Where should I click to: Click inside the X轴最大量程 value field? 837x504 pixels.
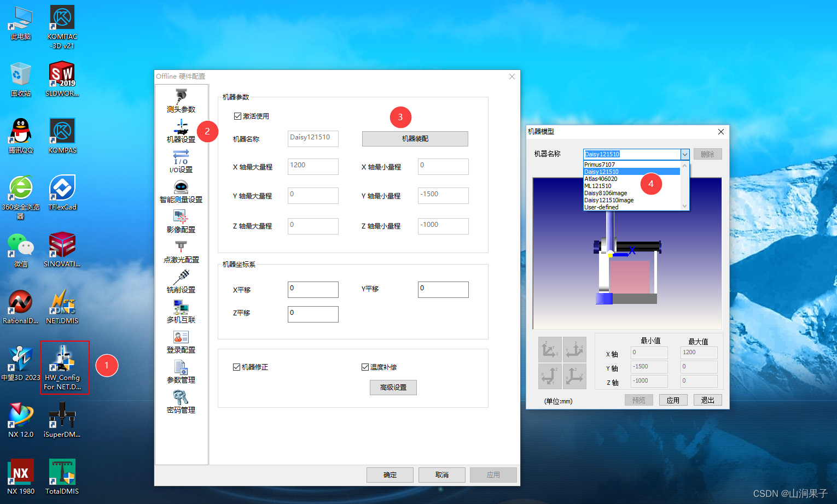[x=312, y=166]
